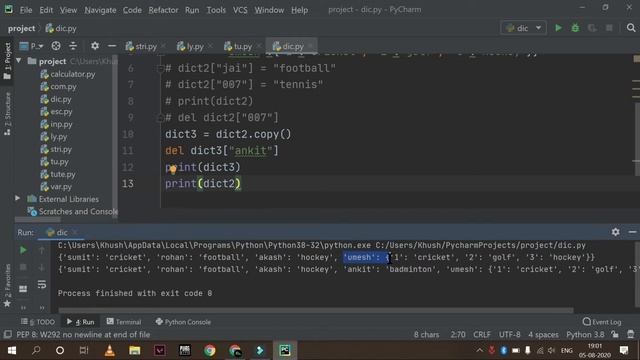Open tute.py in project tree
The width and height of the screenshot is (640, 360).
click(x=58, y=174)
